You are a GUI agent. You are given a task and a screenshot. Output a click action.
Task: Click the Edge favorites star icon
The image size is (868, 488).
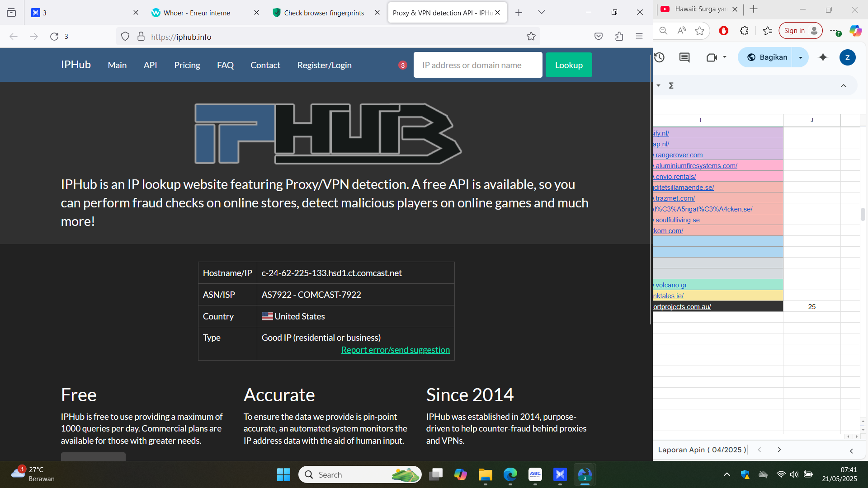click(700, 31)
